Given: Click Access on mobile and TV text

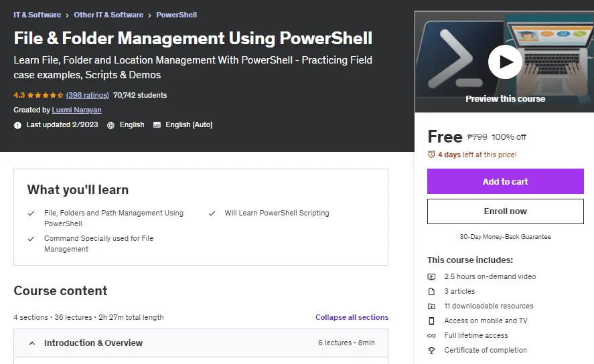Looking at the screenshot, I should 486,321.
